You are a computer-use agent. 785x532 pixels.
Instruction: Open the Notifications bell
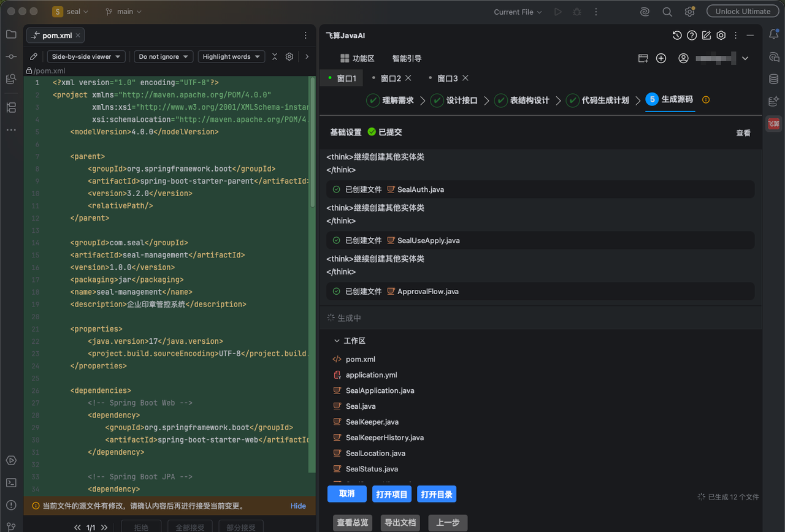click(774, 34)
